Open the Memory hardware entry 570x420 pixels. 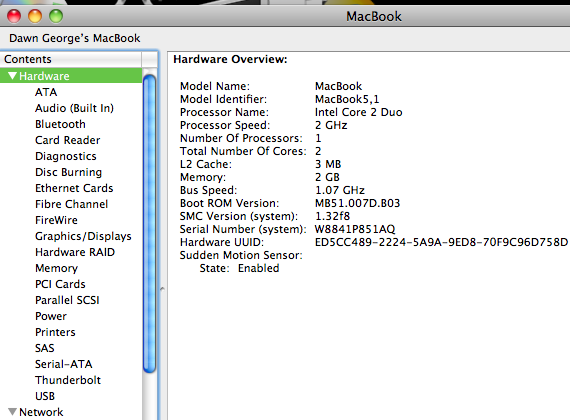tap(56, 268)
